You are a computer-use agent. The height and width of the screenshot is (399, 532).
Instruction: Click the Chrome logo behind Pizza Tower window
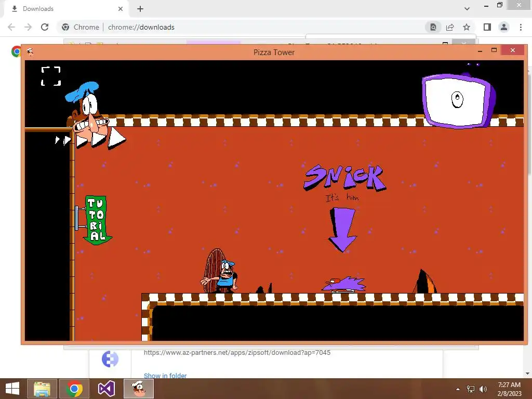click(16, 51)
